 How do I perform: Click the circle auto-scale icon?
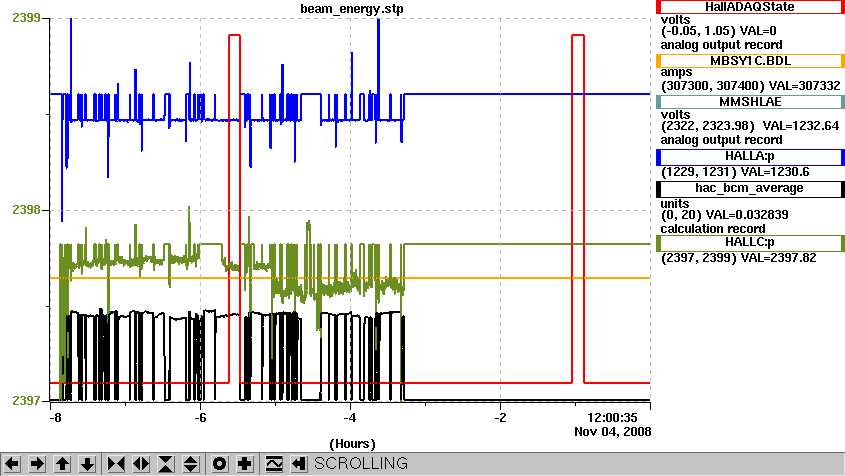(x=219, y=464)
